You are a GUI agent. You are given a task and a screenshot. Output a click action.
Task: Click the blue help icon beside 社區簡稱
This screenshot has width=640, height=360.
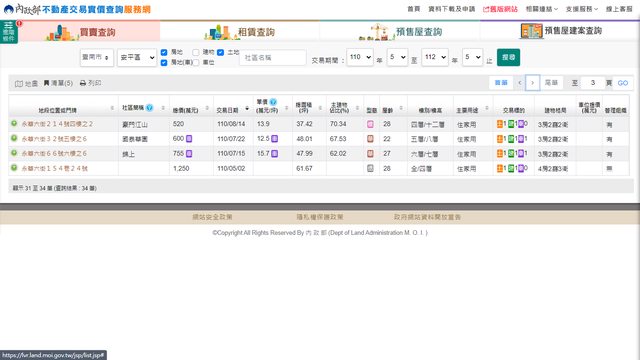point(149,108)
